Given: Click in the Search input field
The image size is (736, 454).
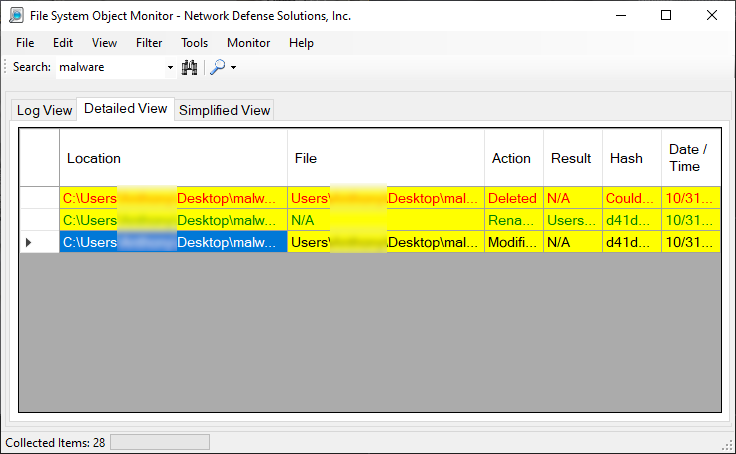Looking at the screenshot, I should tap(108, 67).
